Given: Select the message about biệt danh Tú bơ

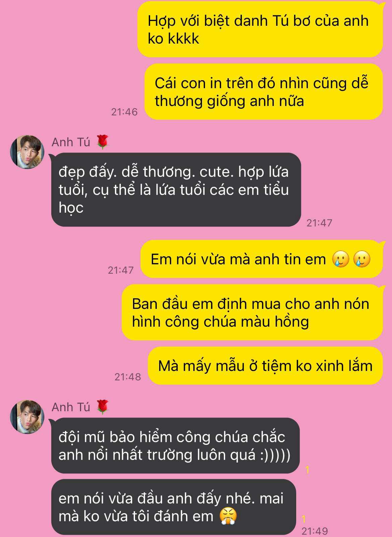Looking at the screenshot, I should click(260, 30).
